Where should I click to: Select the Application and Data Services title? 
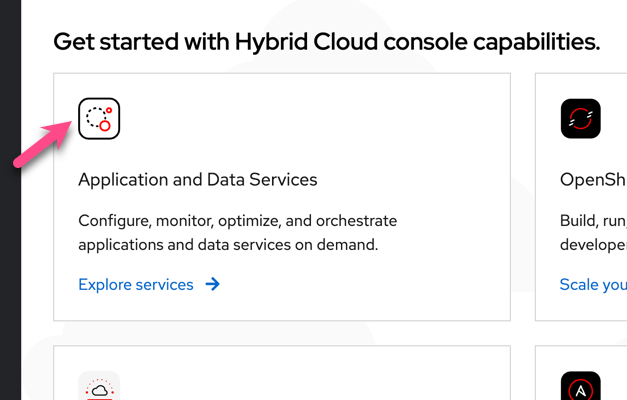coord(197,180)
